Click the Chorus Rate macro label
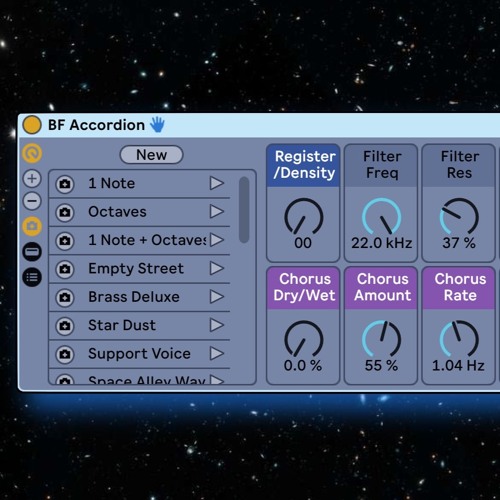500x500 pixels. click(460, 287)
